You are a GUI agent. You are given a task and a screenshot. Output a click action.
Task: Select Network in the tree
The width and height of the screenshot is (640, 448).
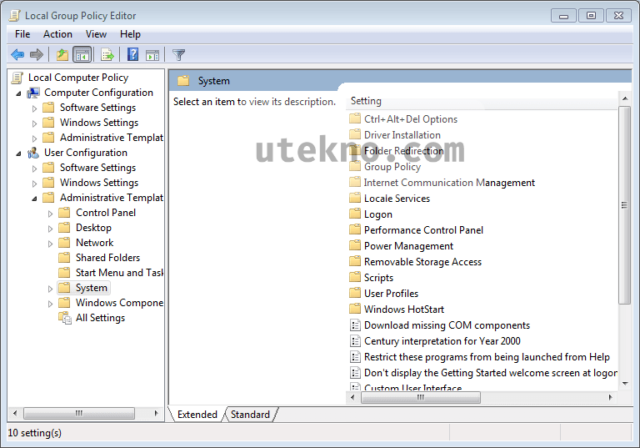(x=94, y=243)
